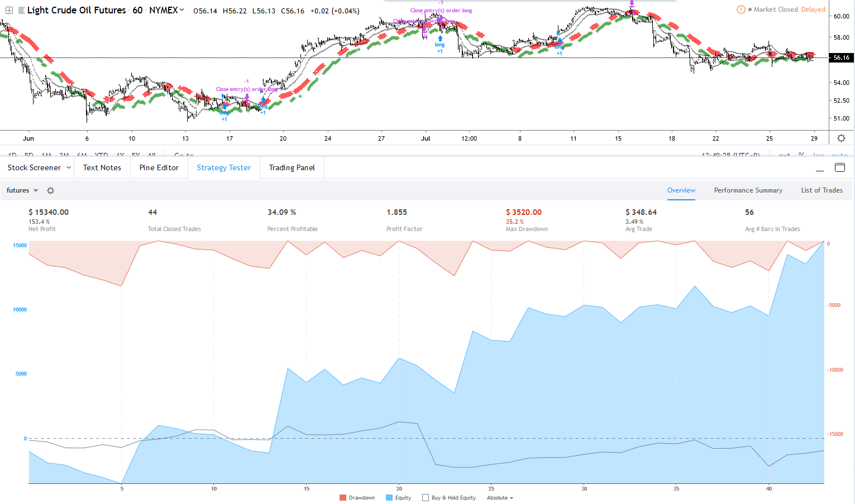Click the blue Equity color swatch

[389, 497]
